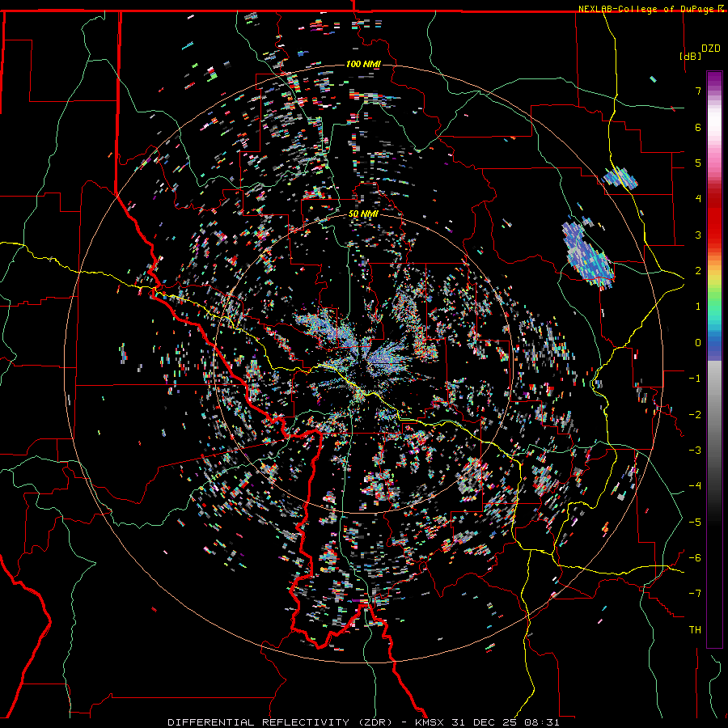
Task: Click the 100 NMI range ring label
Action: [x=363, y=64]
